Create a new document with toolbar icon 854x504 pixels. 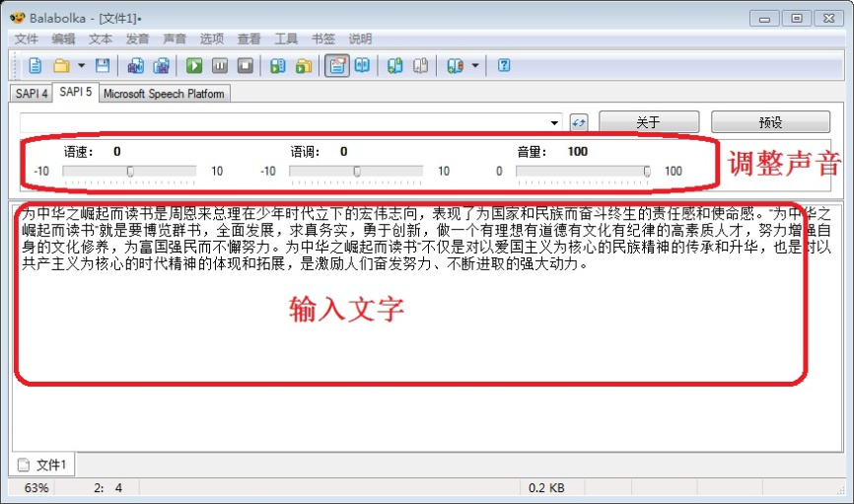(x=35, y=66)
